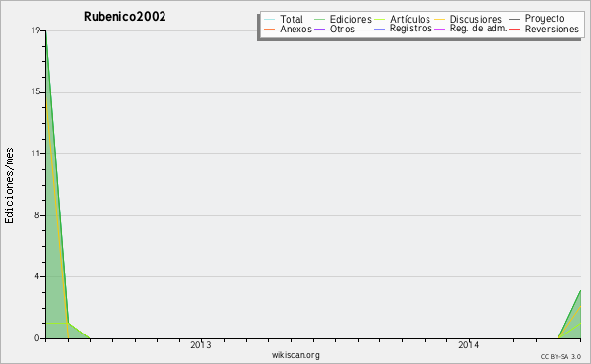The width and height of the screenshot is (591, 364).
Task: Click the red Reversiones color line swatch
Action: pos(514,29)
